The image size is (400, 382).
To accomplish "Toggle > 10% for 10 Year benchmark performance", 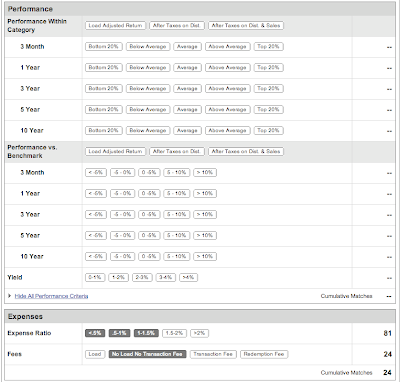I will 205,257.
